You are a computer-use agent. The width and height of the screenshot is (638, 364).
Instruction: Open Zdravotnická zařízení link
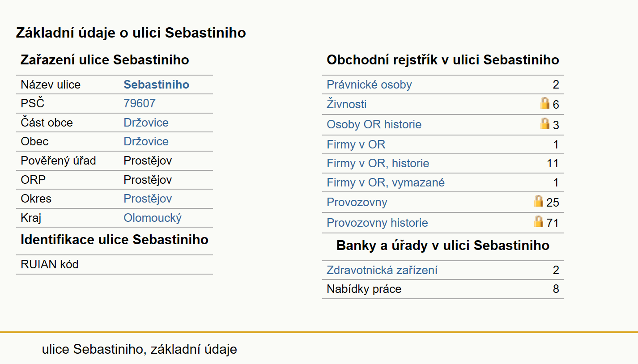(382, 270)
